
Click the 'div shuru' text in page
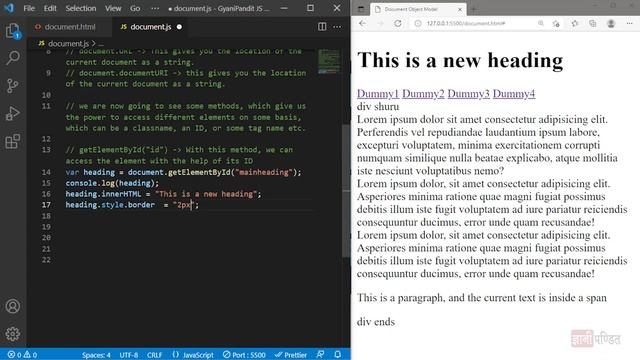click(x=378, y=107)
